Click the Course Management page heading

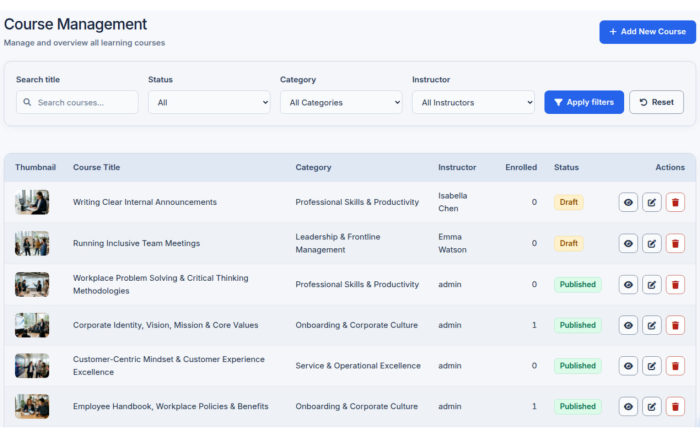[x=75, y=24]
